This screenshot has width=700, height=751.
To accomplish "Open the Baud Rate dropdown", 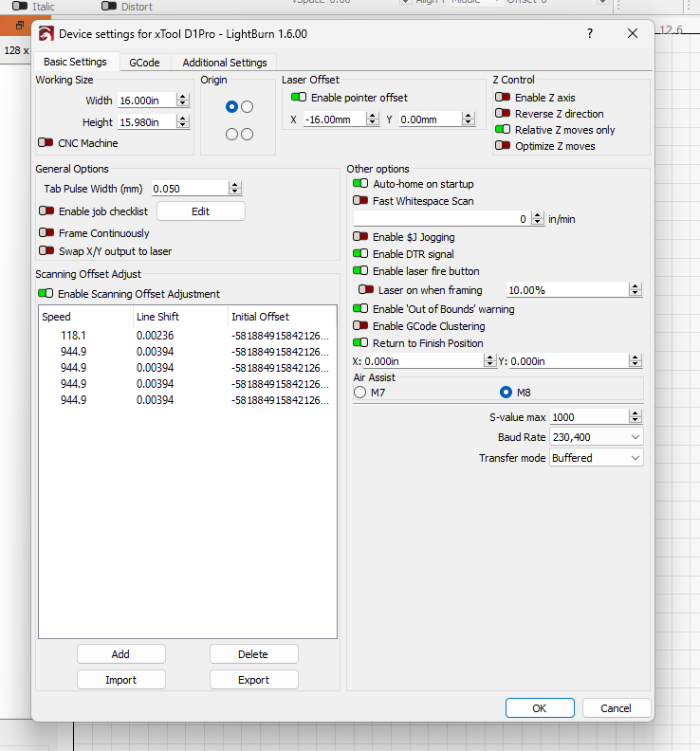I will pos(596,437).
